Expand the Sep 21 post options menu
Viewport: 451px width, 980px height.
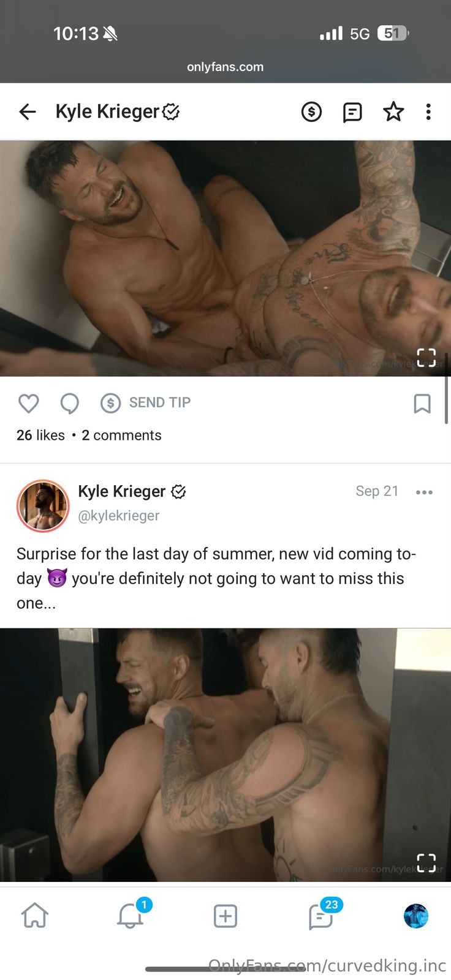(x=424, y=492)
